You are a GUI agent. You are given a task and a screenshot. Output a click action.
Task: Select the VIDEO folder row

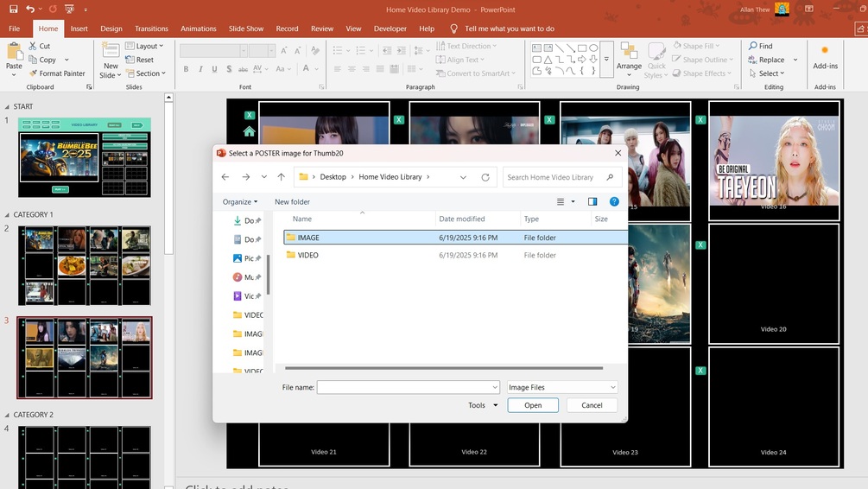coord(455,255)
